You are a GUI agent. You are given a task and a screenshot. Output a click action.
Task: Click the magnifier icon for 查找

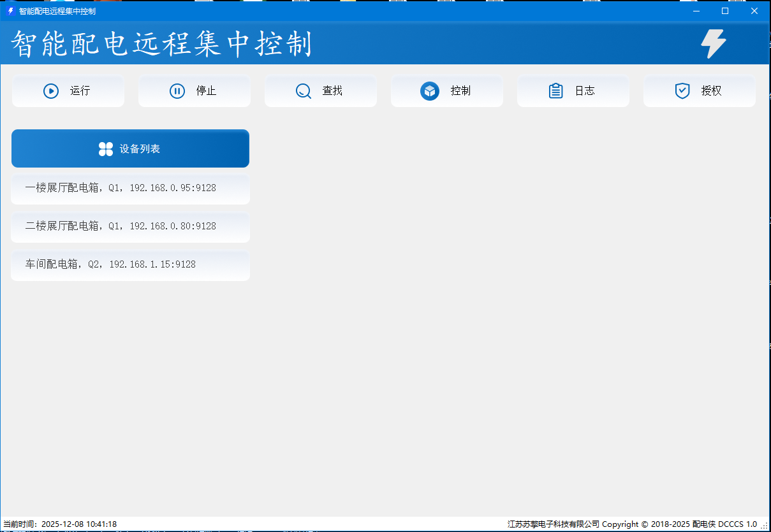[x=304, y=91]
